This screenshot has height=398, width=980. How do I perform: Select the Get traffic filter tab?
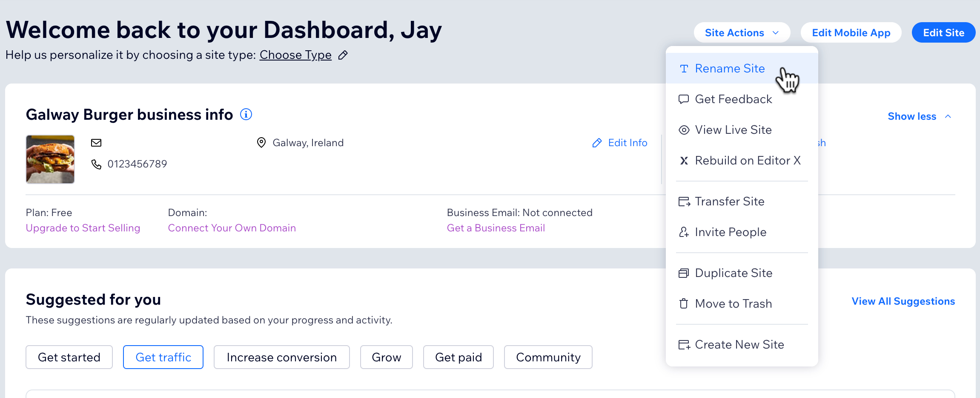coord(163,357)
